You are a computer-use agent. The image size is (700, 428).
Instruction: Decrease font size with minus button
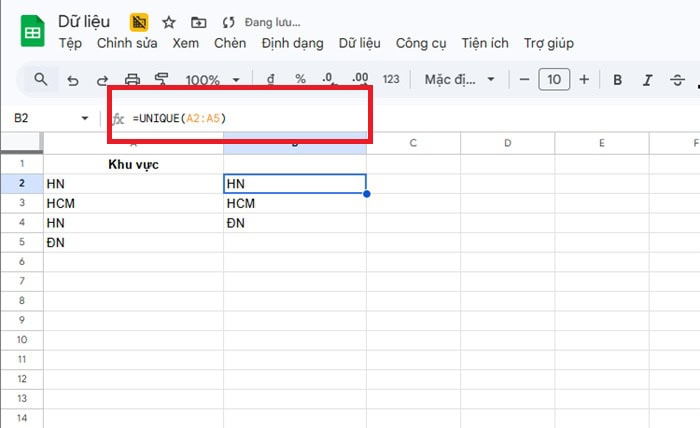523,79
